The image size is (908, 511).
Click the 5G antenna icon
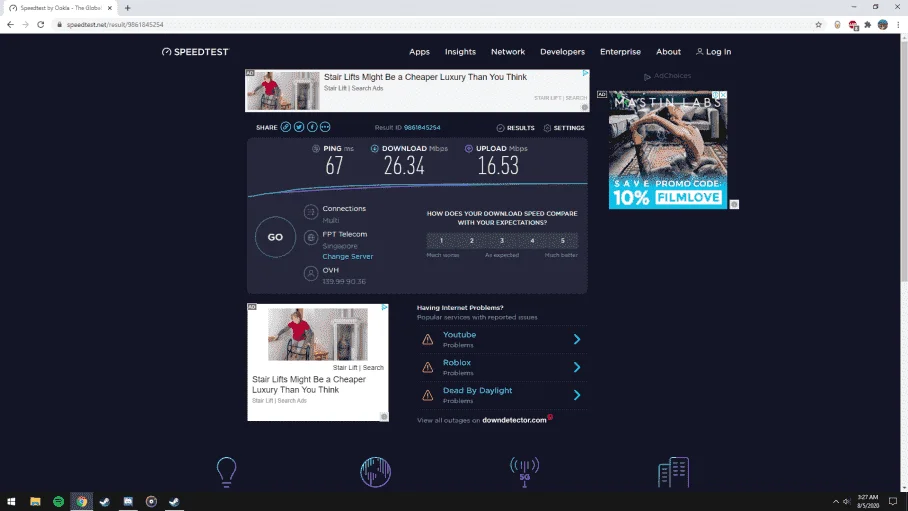click(x=525, y=472)
